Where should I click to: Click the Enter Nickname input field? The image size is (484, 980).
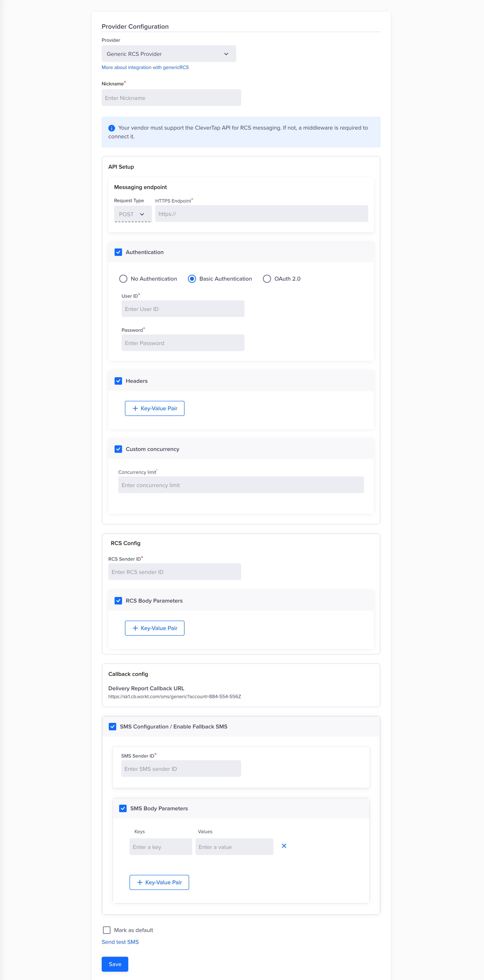(171, 98)
